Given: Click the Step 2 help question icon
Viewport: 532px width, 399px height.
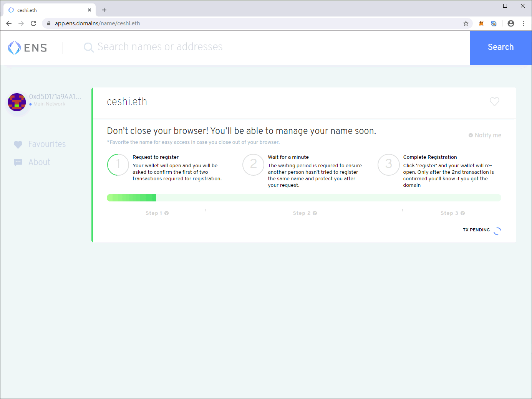Looking at the screenshot, I should pyautogui.click(x=315, y=213).
